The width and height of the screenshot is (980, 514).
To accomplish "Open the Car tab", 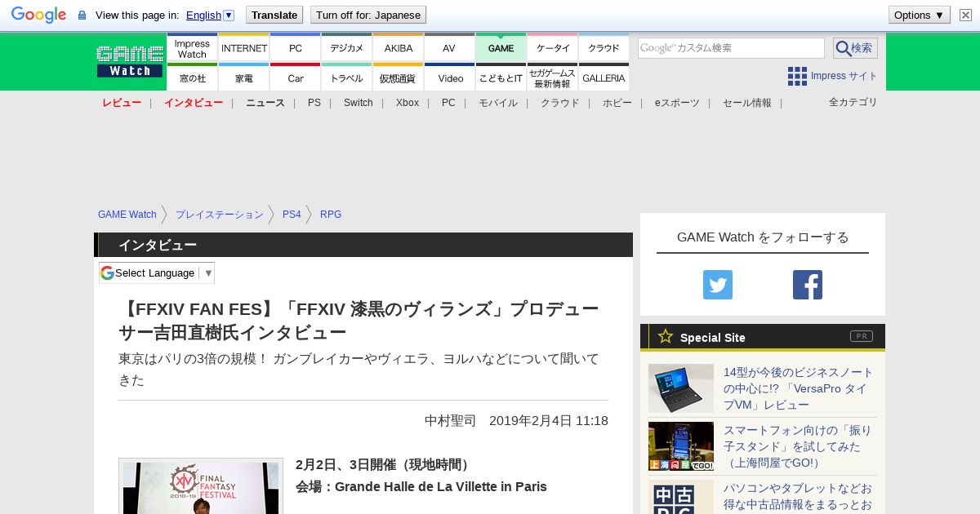I will [x=296, y=77].
